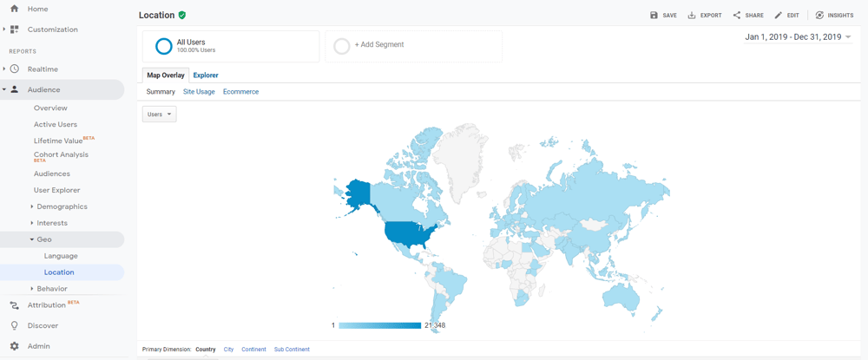868x360 pixels.
Task: Open Audiences report
Action: pyautogui.click(x=52, y=173)
